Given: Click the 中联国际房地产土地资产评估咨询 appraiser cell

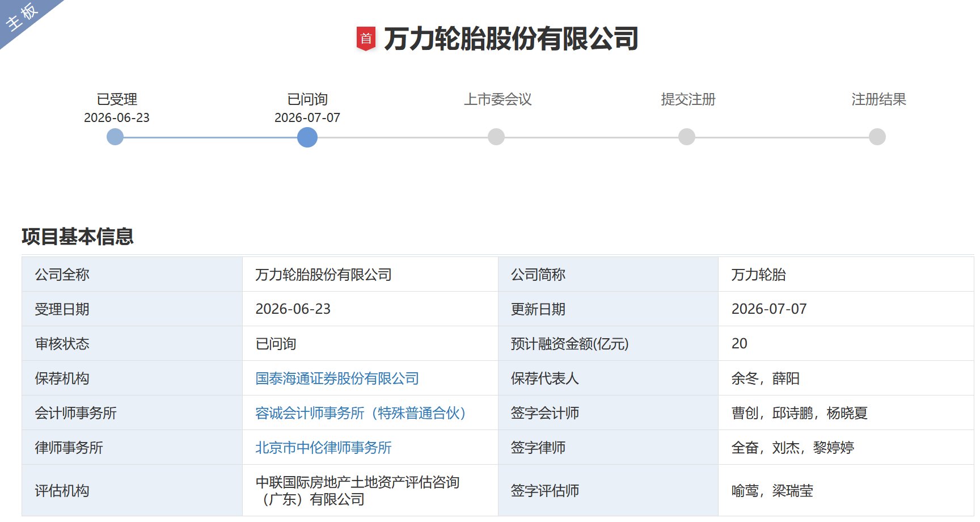Looking at the screenshot, I should (x=370, y=491).
